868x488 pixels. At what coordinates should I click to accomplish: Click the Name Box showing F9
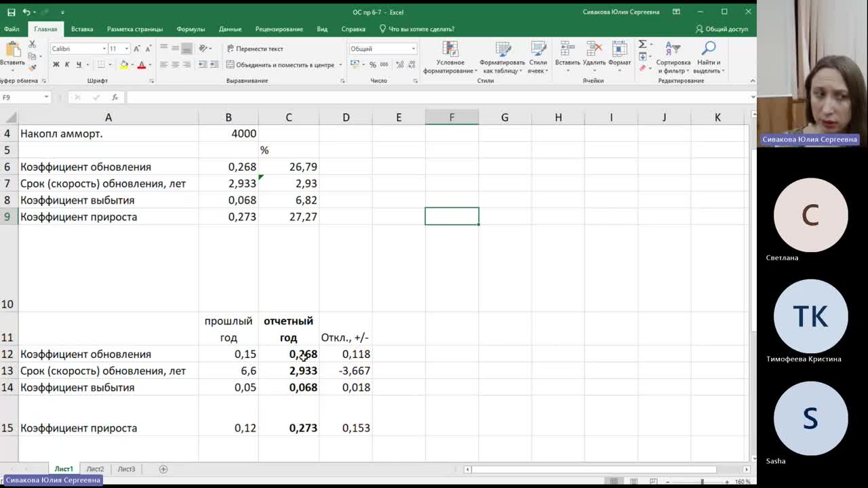(25, 98)
